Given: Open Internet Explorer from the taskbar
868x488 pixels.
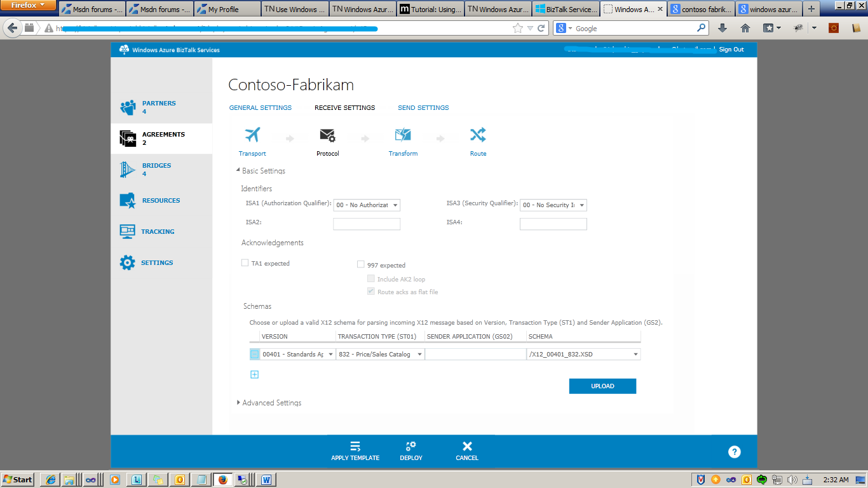Looking at the screenshot, I should pos(51,480).
